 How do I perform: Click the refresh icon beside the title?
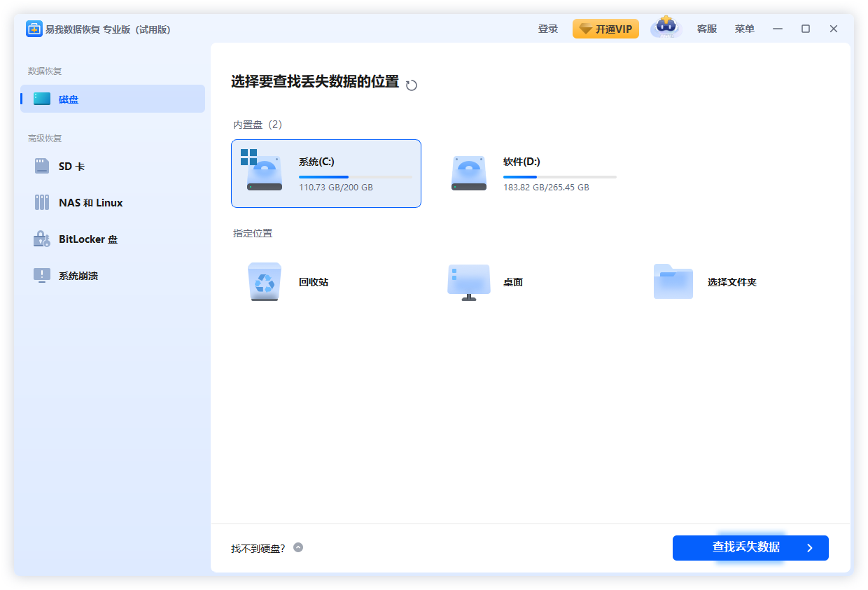(x=412, y=84)
